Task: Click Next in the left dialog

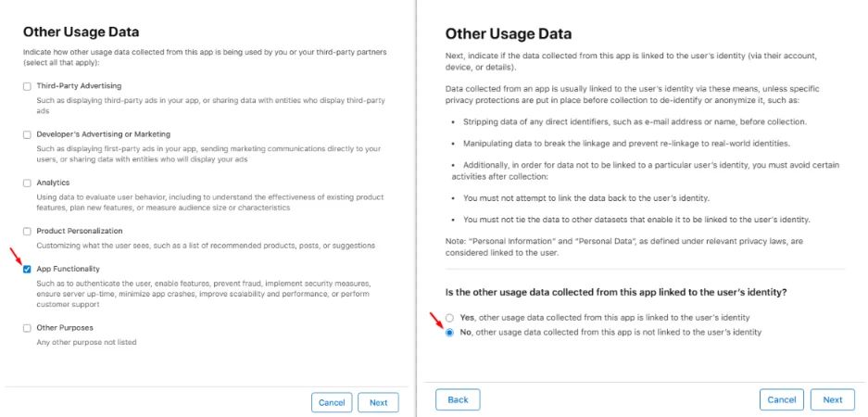Action: click(x=378, y=402)
